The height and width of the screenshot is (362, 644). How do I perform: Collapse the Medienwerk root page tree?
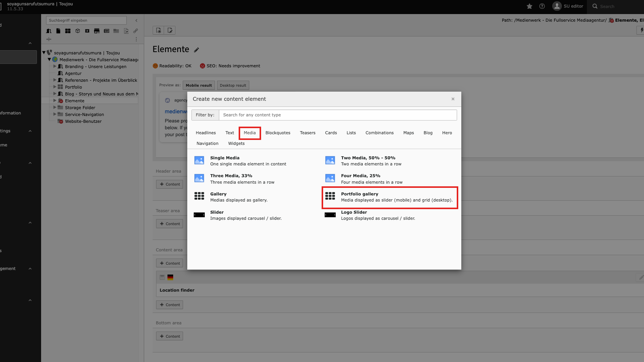(x=49, y=60)
